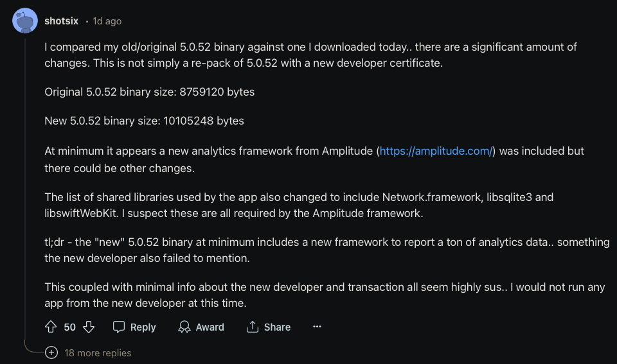The image size is (617, 364).
Task: Visit the amplitude.com link
Action: 436,151
